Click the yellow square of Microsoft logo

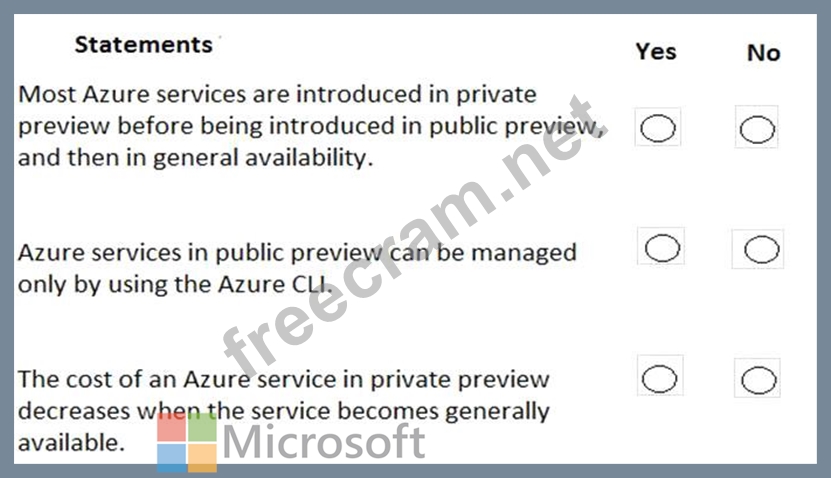202,457
